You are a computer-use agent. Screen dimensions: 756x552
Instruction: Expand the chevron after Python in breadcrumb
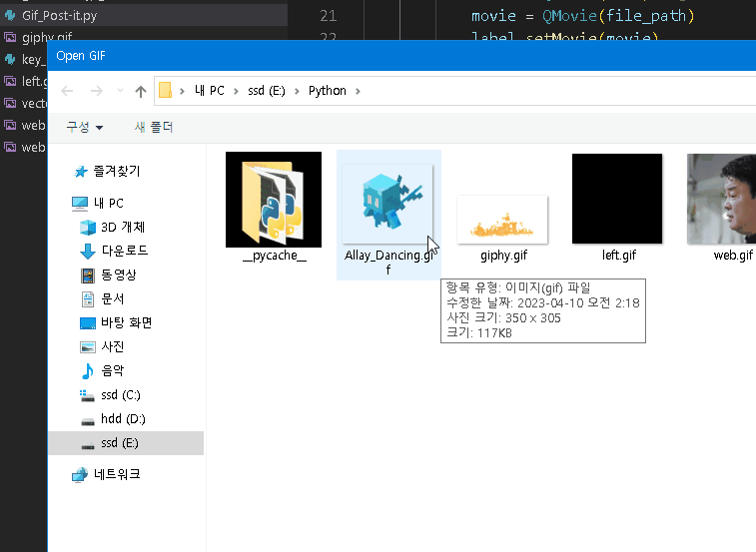[358, 91]
